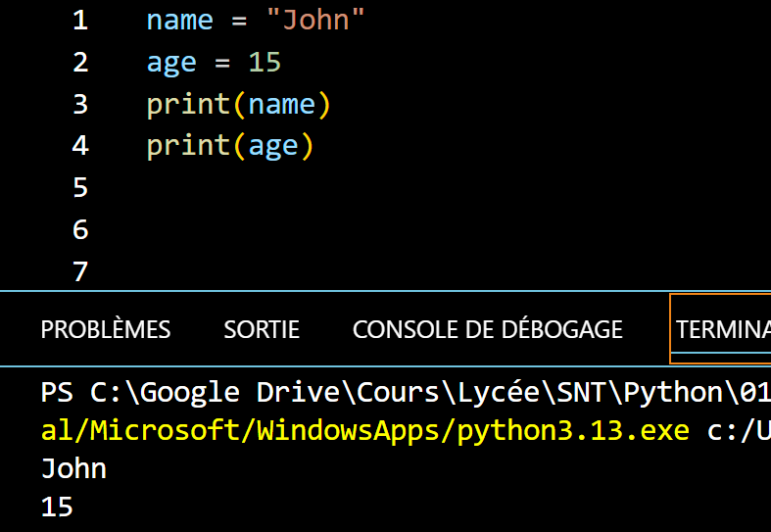The height and width of the screenshot is (532, 771).
Task: Click the John output in the terminal
Action: point(73,468)
